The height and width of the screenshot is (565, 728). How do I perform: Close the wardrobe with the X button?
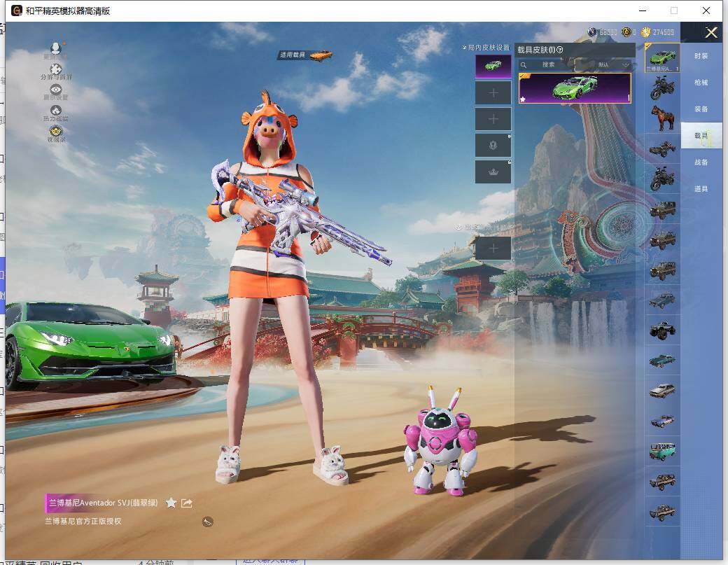[711, 32]
